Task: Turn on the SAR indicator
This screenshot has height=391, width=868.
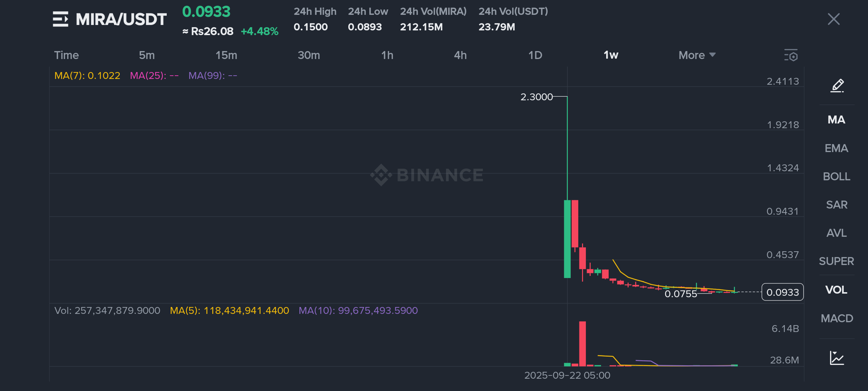Action: tap(837, 205)
